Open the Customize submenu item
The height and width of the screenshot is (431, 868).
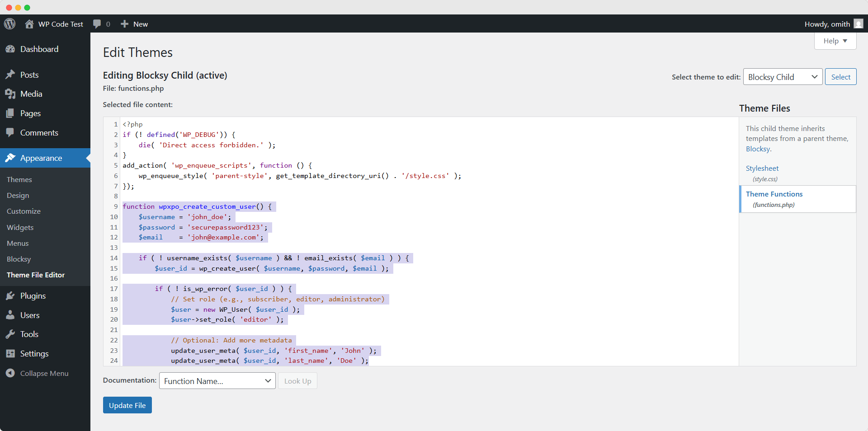point(24,211)
